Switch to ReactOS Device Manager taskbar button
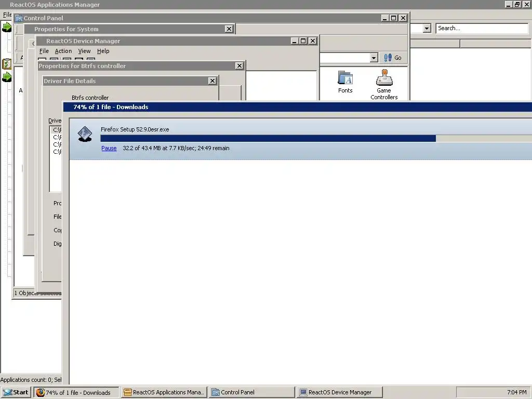This screenshot has width=532, height=399. point(340,392)
